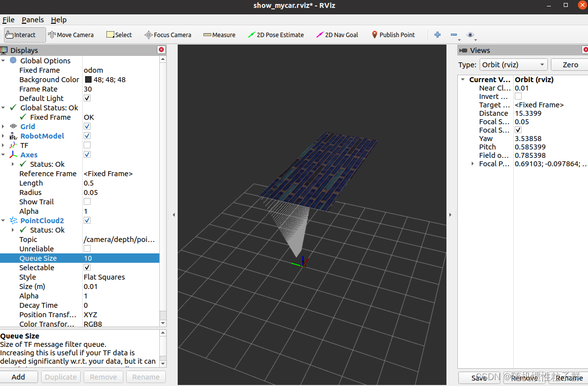Image resolution: width=588 pixels, height=386 pixels.
Task: Click the Grid display icon
Action: click(x=13, y=126)
